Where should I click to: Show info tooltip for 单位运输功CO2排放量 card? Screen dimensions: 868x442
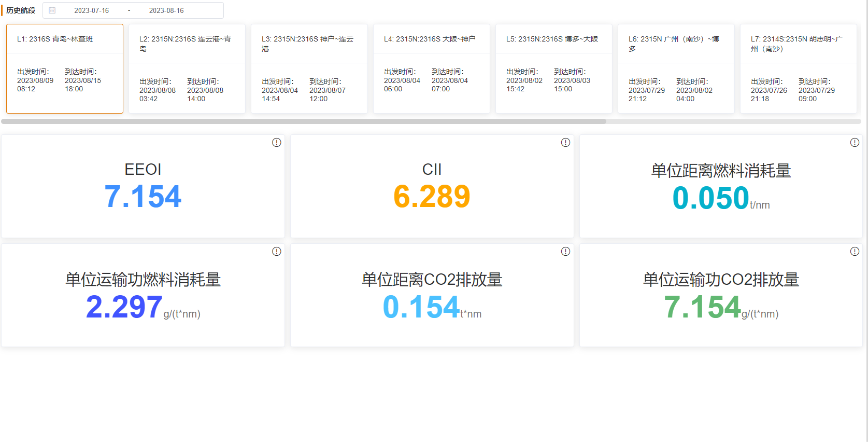click(855, 252)
